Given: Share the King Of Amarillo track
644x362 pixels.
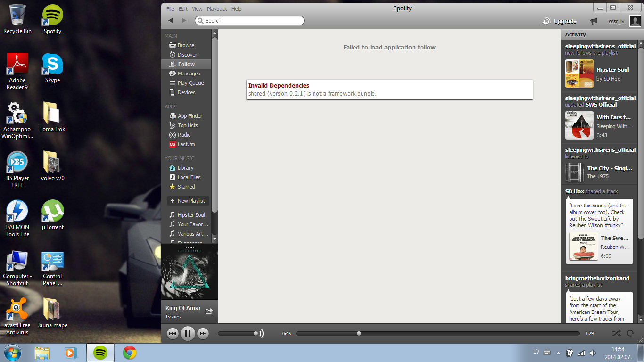Looking at the screenshot, I should [209, 311].
